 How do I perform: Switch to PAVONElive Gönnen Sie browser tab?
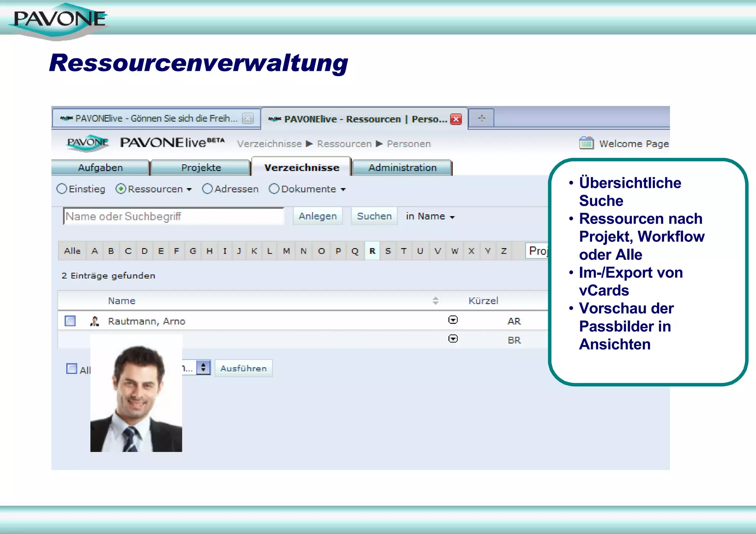click(x=156, y=118)
